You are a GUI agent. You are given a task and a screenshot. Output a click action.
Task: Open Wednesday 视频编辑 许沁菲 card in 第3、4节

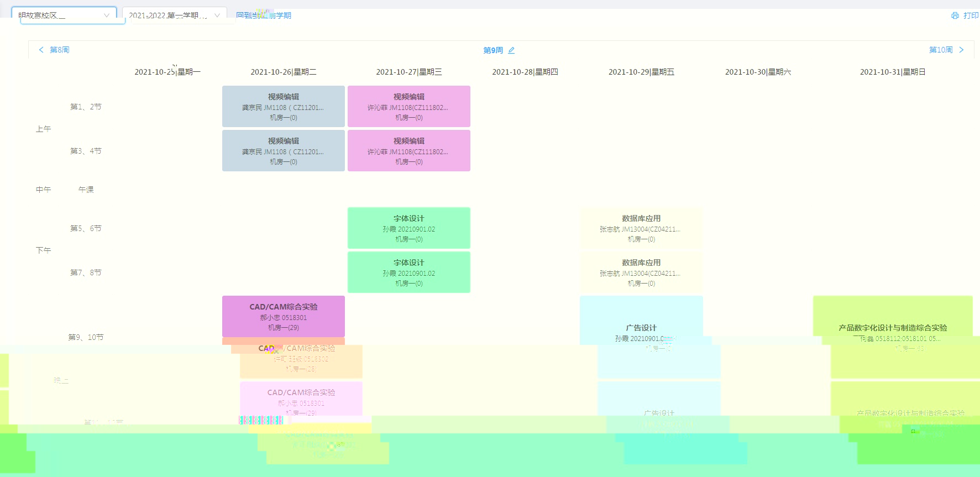point(409,150)
